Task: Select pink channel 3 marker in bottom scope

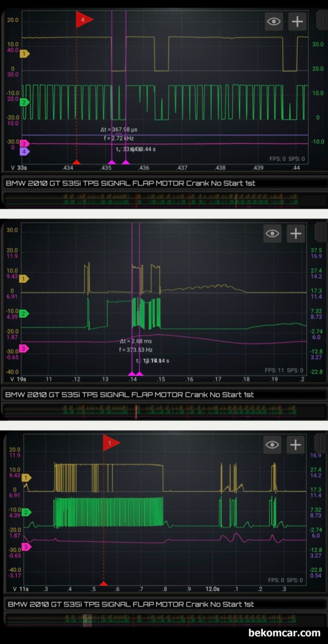Action: pos(26,547)
